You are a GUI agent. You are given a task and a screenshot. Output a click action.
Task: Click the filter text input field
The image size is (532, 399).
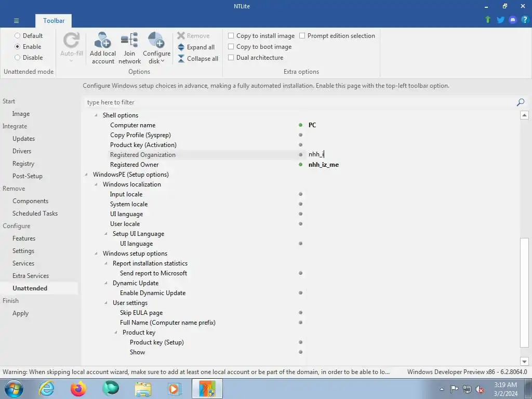click(300, 102)
